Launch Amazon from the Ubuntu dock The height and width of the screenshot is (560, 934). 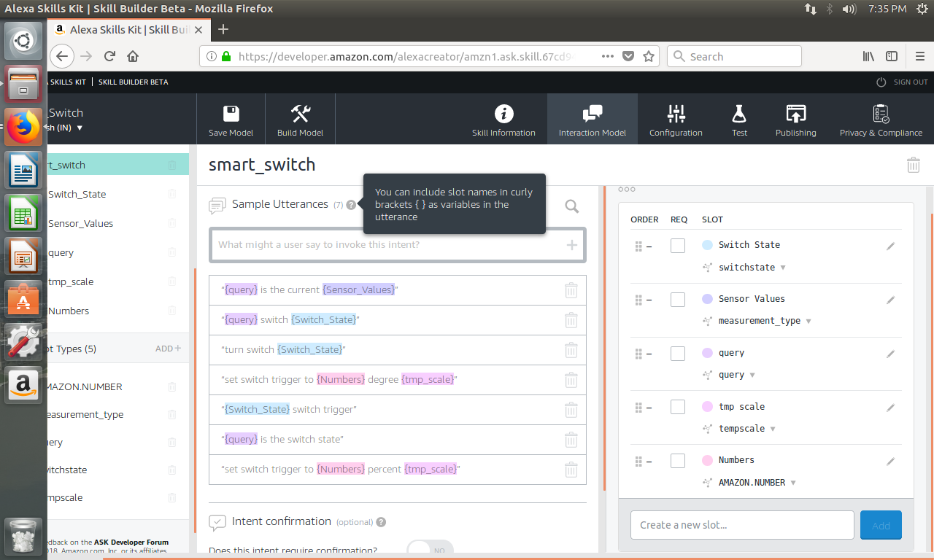click(x=23, y=384)
